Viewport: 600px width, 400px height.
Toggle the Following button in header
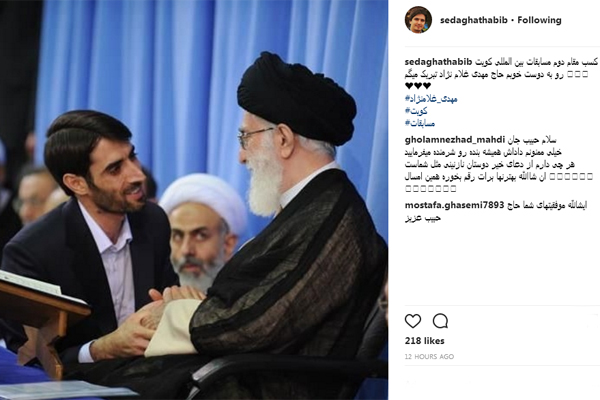[x=539, y=20]
